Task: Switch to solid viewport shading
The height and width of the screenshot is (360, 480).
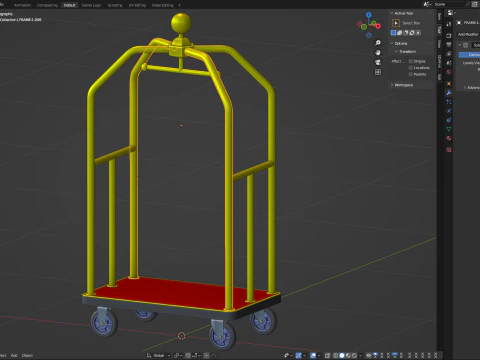Action: [x=342, y=355]
